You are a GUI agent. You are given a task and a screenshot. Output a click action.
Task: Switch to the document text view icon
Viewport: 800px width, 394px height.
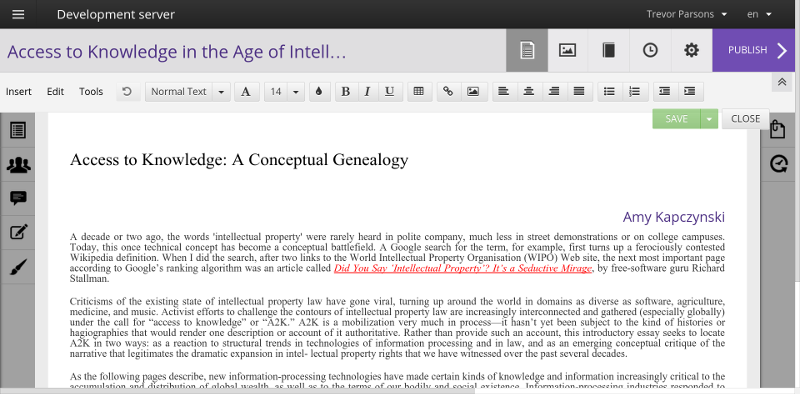click(x=527, y=50)
